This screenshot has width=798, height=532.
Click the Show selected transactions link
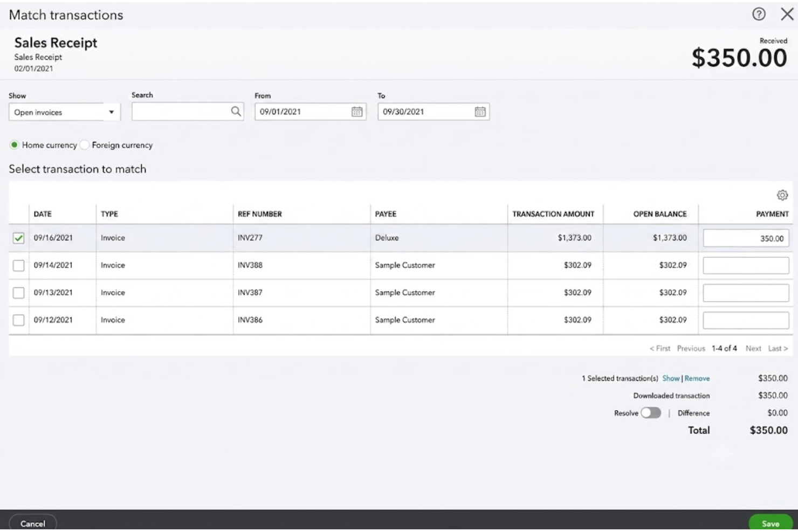[x=671, y=378]
